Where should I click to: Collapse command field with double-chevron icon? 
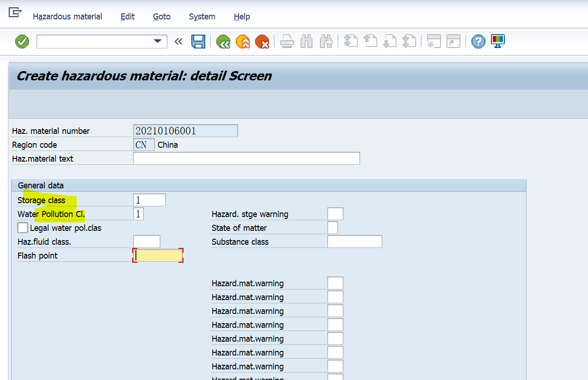pos(178,42)
